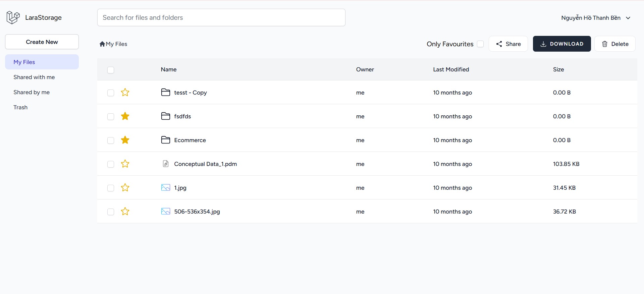Check the select-all checkbox in header
This screenshot has width=644, height=294.
[x=111, y=70]
